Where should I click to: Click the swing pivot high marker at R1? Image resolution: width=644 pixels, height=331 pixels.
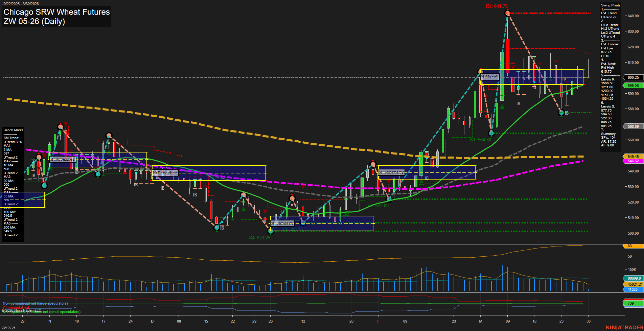coord(507,13)
